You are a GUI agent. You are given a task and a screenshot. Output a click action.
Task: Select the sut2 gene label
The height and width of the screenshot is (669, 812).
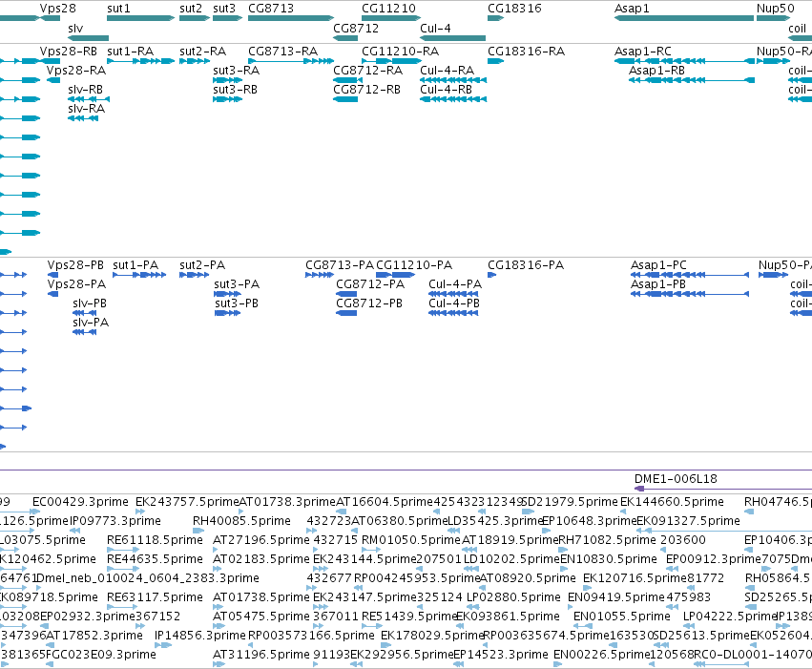click(x=191, y=9)
